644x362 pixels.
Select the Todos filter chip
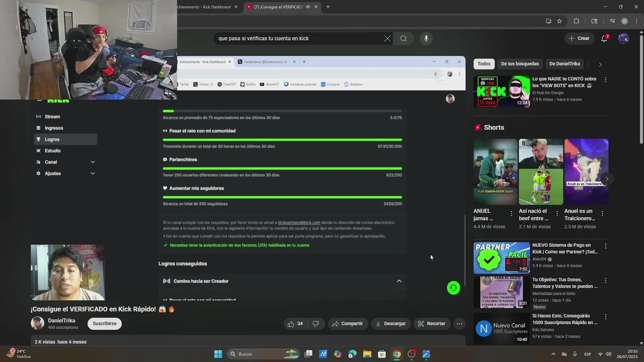484,64
